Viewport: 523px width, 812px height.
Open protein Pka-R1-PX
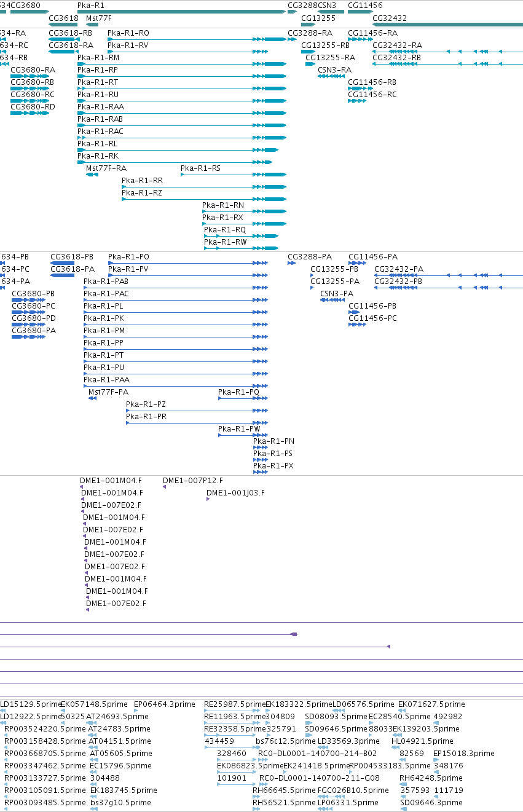[273, 466]
